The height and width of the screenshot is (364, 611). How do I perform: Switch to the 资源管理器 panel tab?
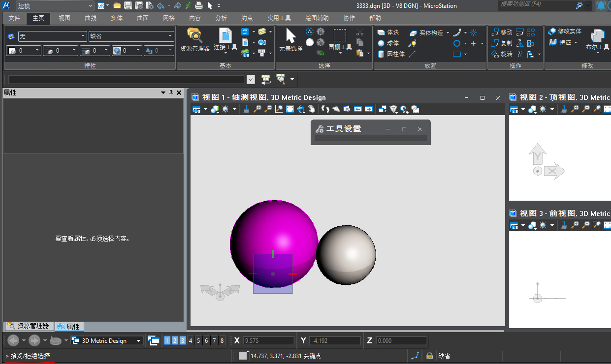(x=29, y=326)
